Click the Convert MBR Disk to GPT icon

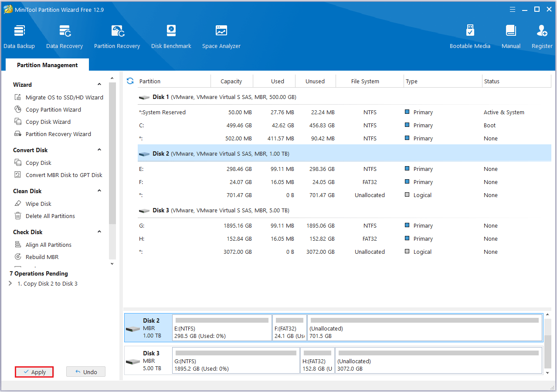(18, 175)
